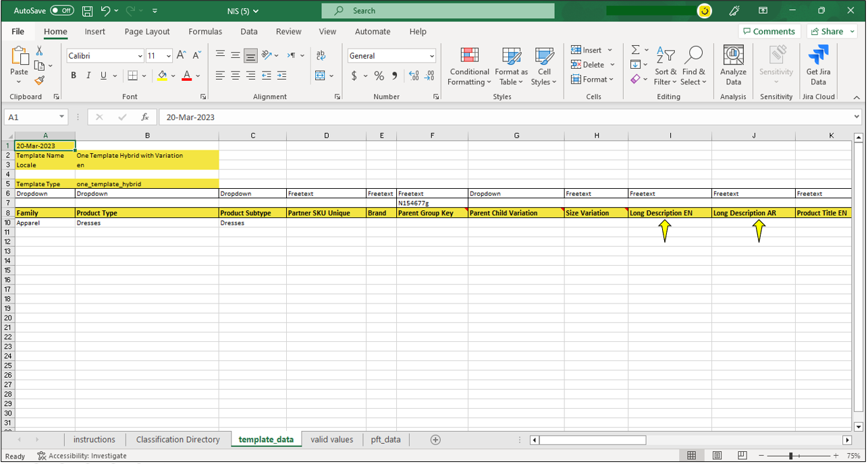868x464 pixels.
Task: Toggle italic formatting
Action: coord(88,76)
